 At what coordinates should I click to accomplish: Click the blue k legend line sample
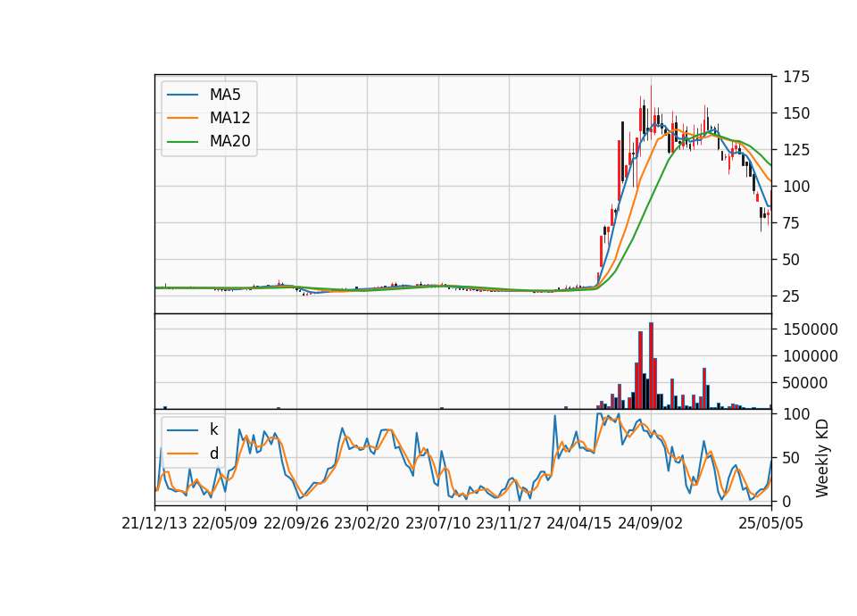[x=182, y=429]
